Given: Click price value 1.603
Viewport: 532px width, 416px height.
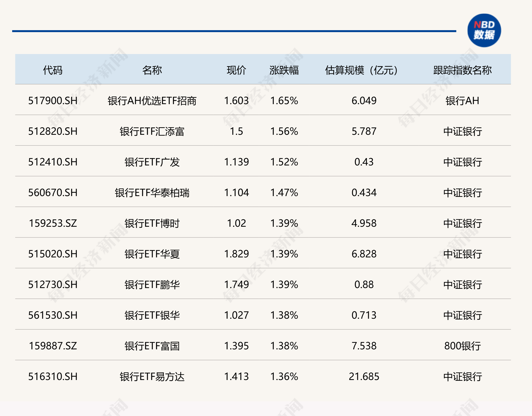Looking at the screenshot, I should point(236,100).
